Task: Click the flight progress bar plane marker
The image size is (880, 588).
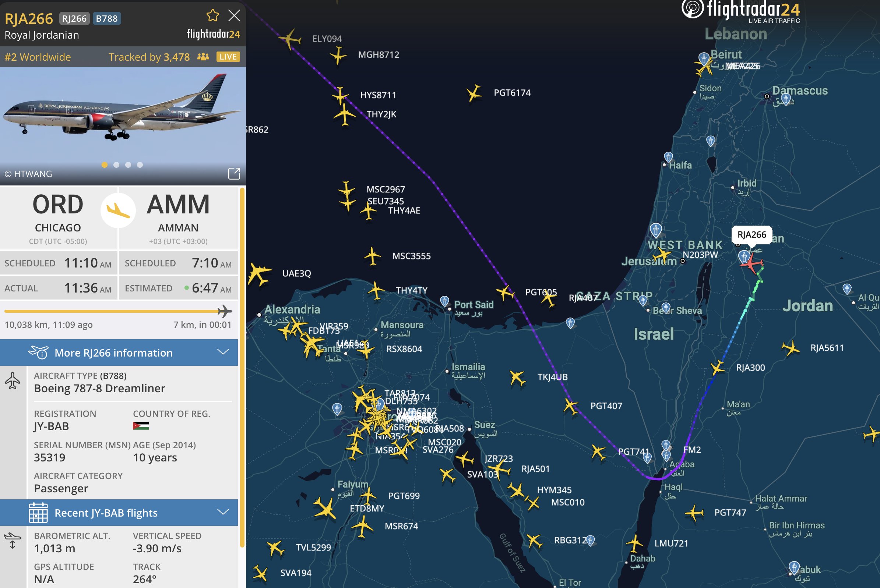Action: click(x=225, y=311)
